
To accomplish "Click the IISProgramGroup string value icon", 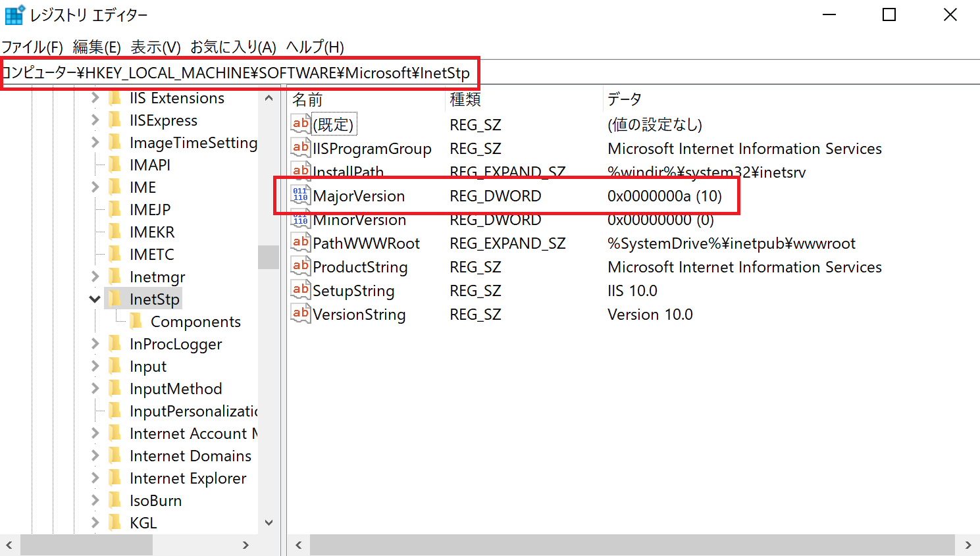I will tap(300, 148).
